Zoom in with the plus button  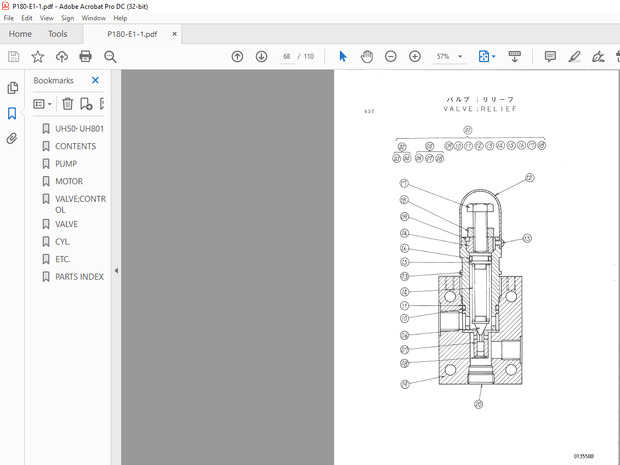415,57
